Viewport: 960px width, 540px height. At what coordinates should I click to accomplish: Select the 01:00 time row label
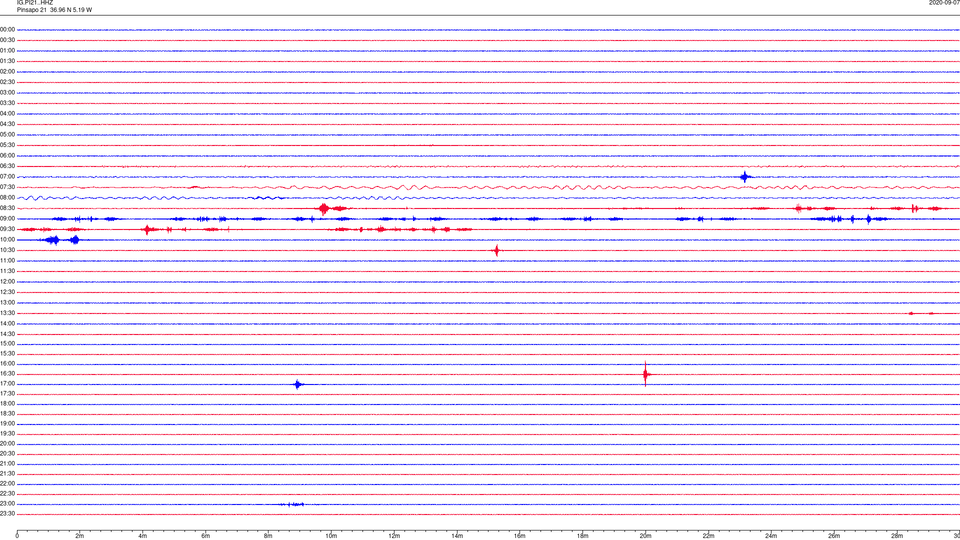click(7, 51)
